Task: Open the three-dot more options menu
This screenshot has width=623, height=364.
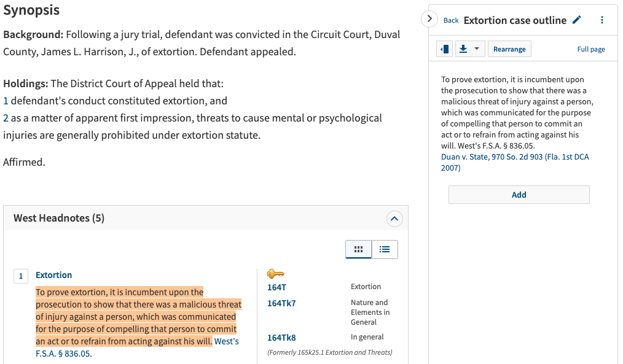Action: 601,20
